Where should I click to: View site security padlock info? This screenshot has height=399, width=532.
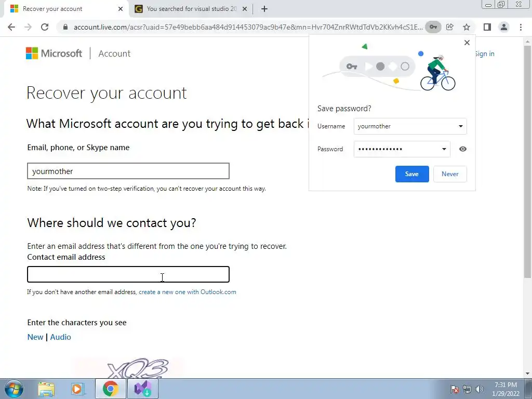[65, 27]
